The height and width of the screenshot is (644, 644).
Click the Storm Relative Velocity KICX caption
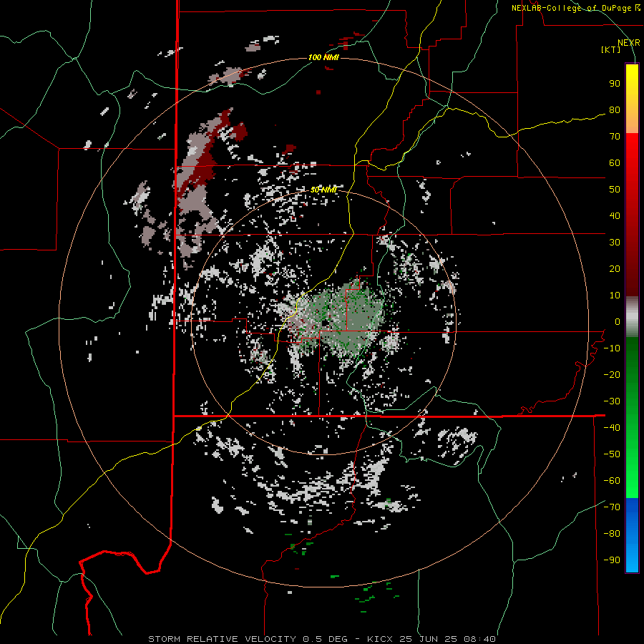[322, 639]
